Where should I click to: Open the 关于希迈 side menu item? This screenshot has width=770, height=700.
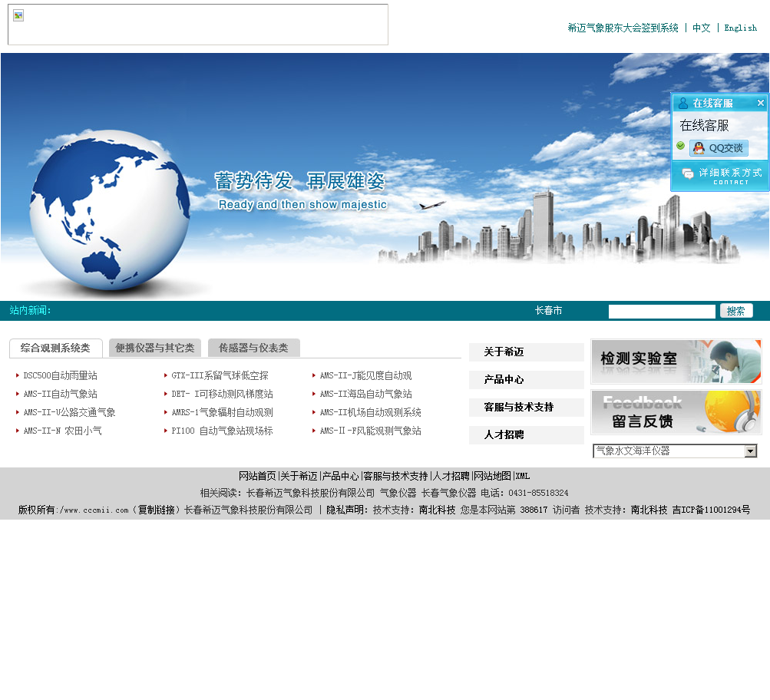[527, 352]
